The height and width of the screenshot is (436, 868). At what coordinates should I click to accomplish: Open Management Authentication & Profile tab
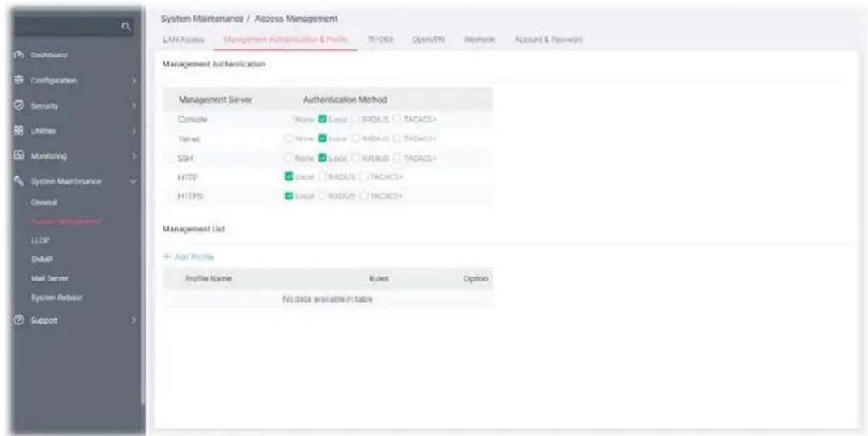[x=285, y=40]
